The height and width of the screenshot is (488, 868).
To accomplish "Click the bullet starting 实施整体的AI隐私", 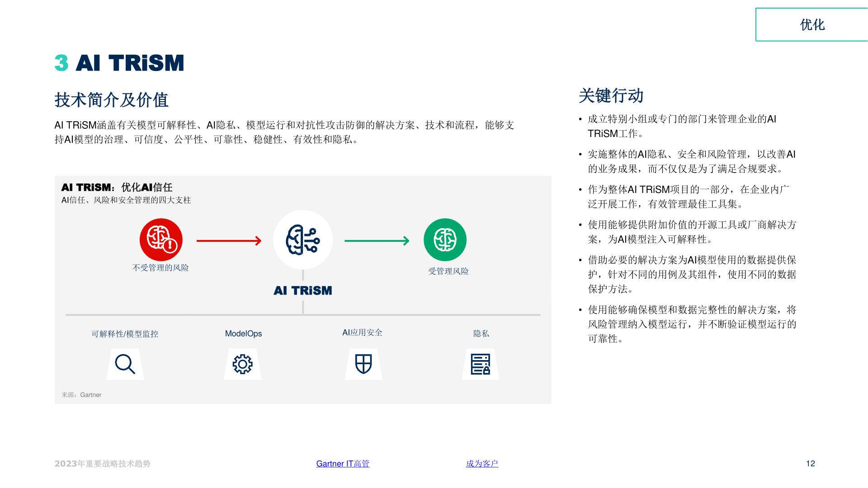I will pos(687,162).
